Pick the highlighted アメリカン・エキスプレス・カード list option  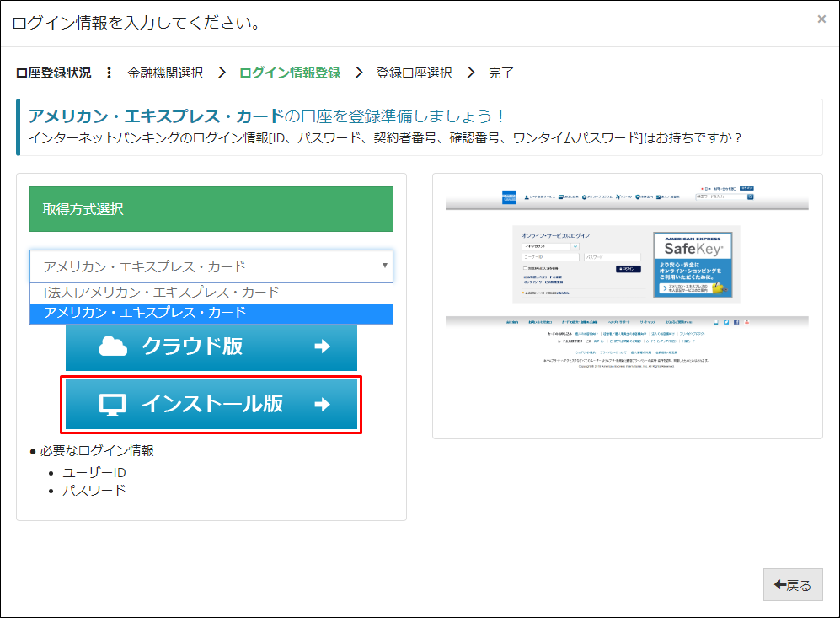[x=211, y=313]
